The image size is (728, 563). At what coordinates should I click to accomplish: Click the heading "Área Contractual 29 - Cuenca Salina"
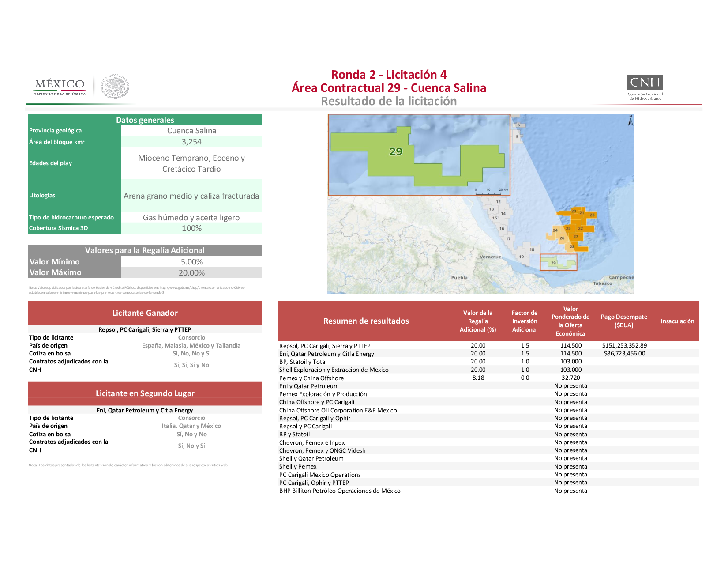(x=389, y=88)
